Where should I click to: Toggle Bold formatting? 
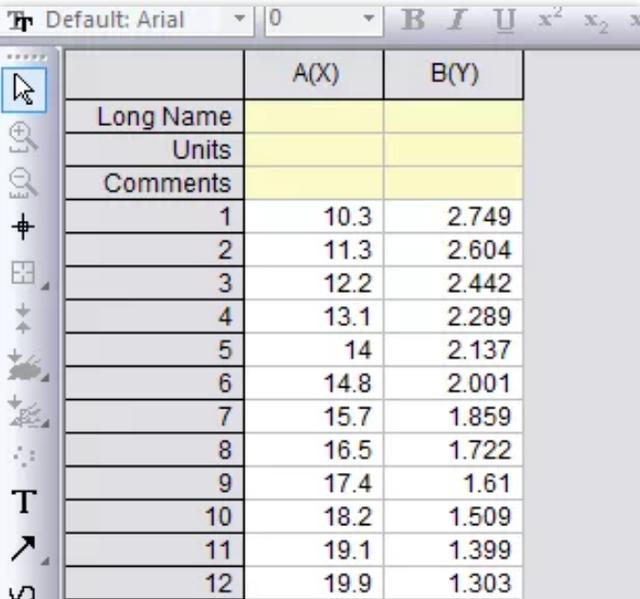point(413,19)
